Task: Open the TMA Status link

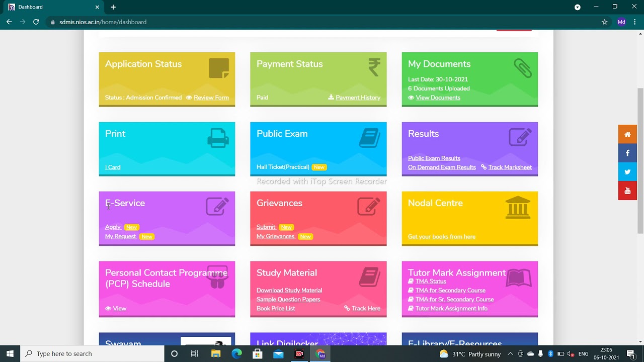Action: tap(431, 282)
